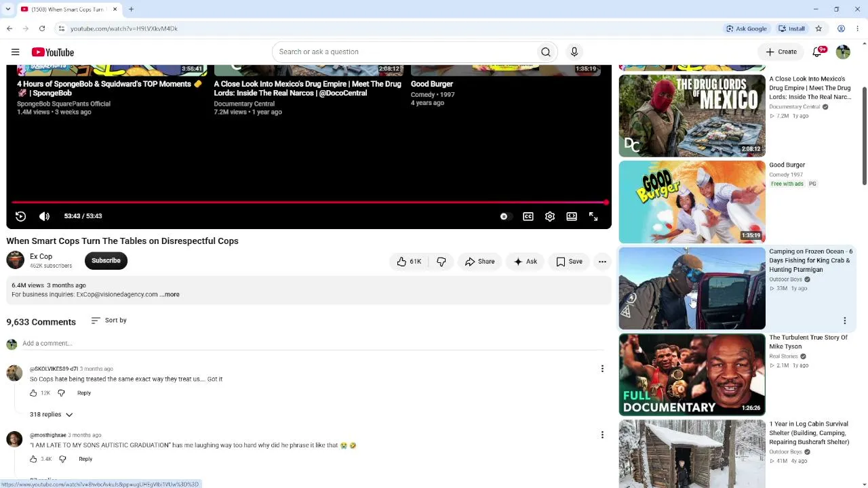Install the YouTube app from the toolbar
This screenshot has width=868, height=488.
point(792,28)
